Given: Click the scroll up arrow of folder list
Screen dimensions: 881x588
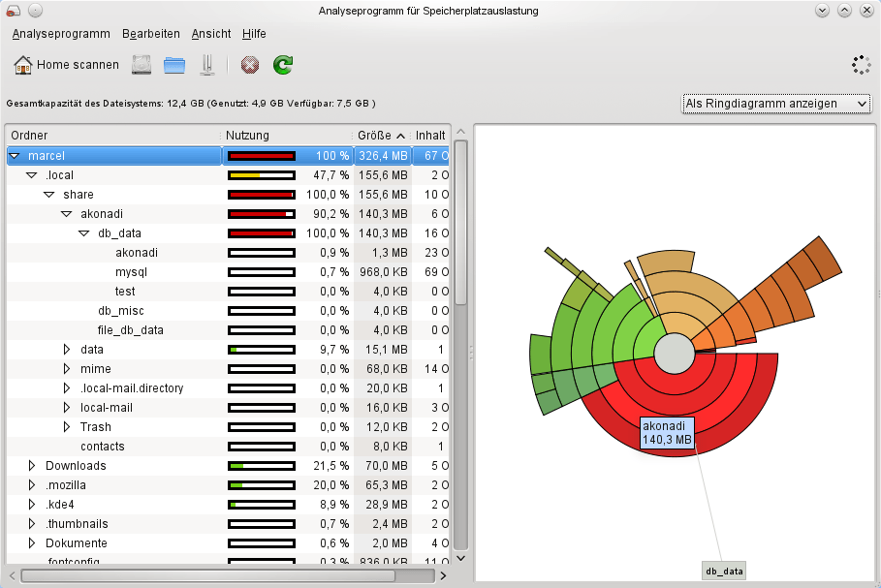Looking at the screenshot, I should pos(460,132).
